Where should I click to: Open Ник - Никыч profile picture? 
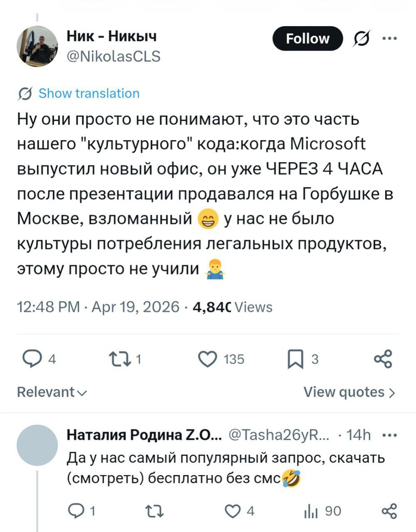tap(37, 46)
